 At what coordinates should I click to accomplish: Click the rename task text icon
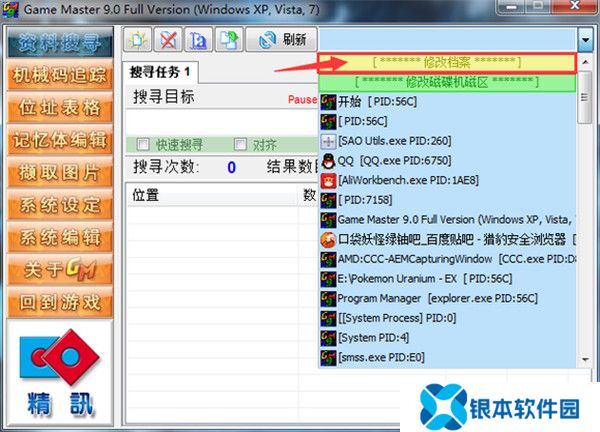(198, 39)
